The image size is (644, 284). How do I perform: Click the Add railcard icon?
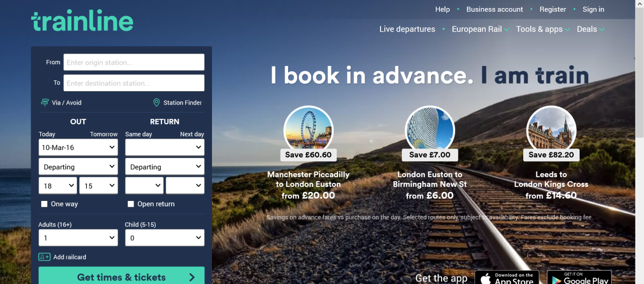click(x=45, y=257)
